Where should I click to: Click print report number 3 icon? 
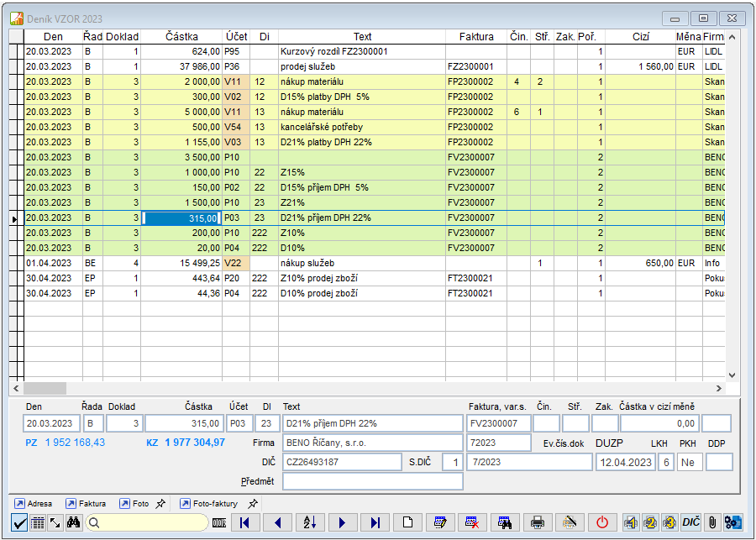669,522
